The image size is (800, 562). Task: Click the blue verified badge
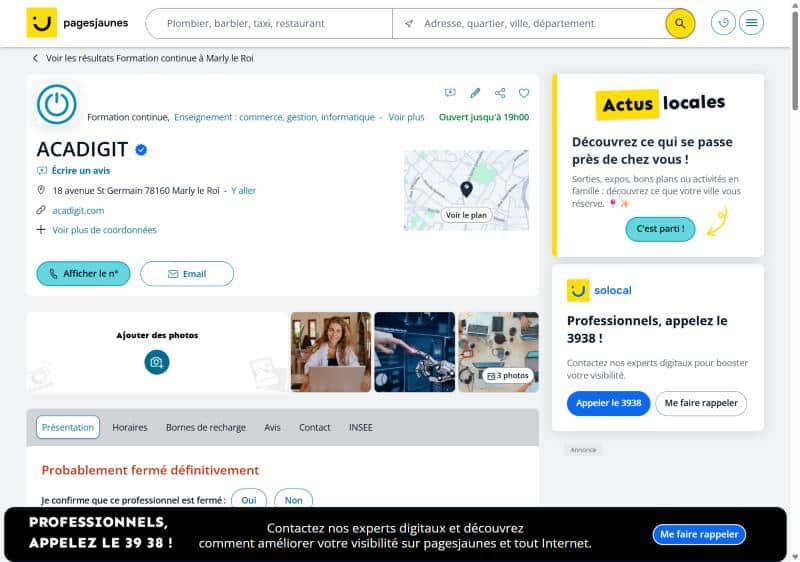click(141, 149)
